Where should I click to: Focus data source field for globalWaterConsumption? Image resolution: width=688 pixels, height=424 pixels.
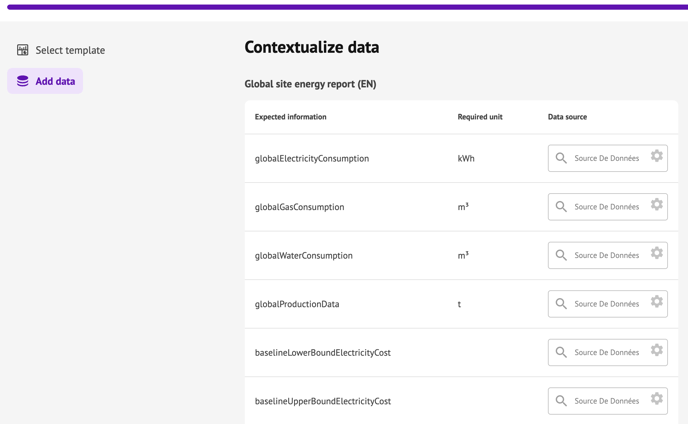click(x=606, y=255)
